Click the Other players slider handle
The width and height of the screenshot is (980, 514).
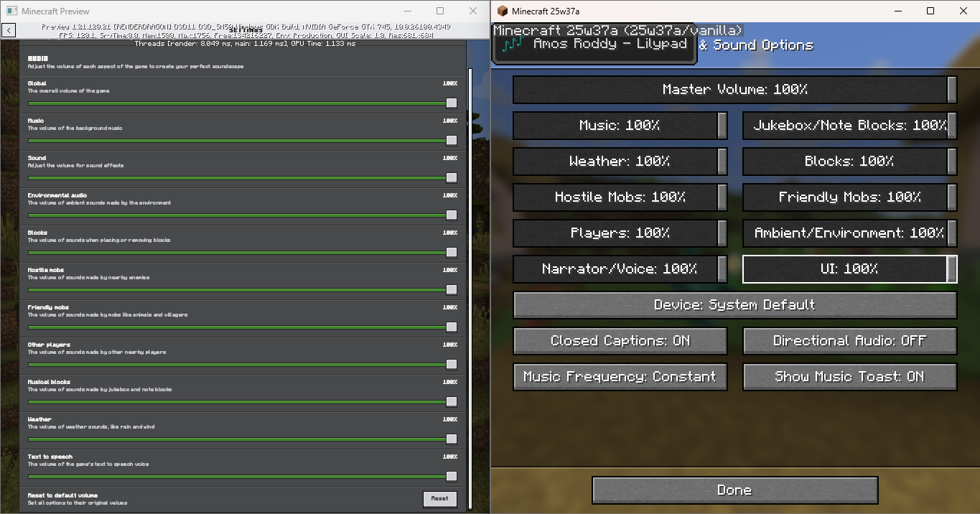(x=452, y=365)
